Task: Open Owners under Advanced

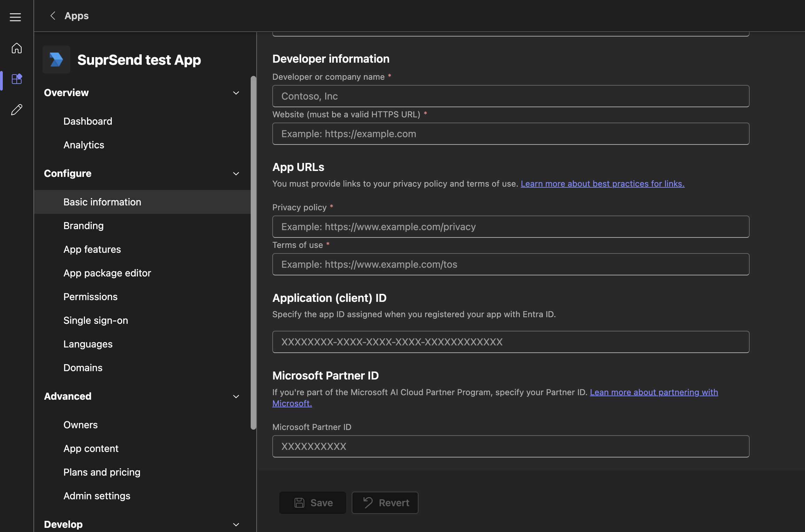Action: pos(80,425)
